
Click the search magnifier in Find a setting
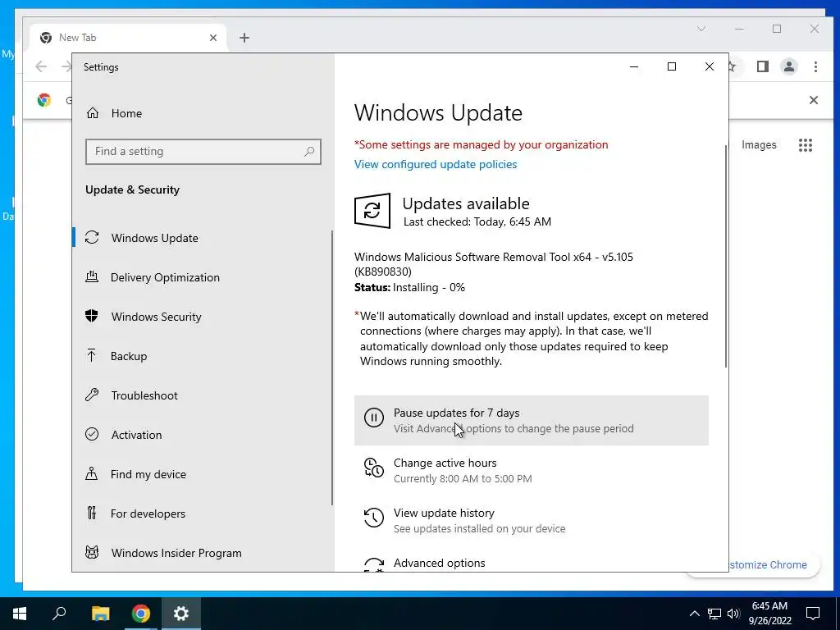(309, 152)
